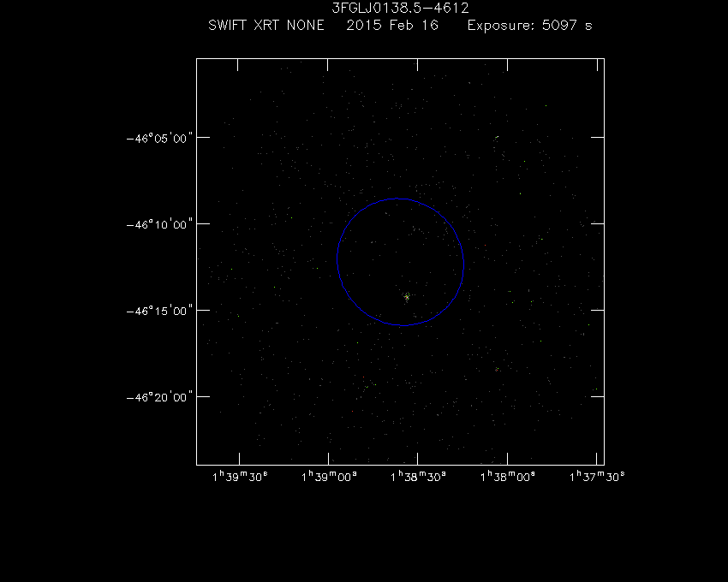The width and height of the screenshot is (728, 582).
Task: Click the 1h39m30s right ascension label
Action: pos(240,477)
